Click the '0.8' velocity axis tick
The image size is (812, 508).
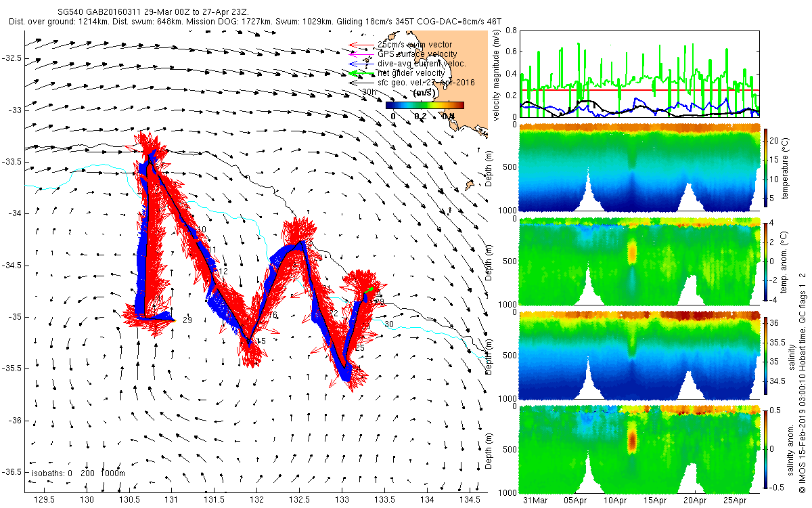pos(512,30)
